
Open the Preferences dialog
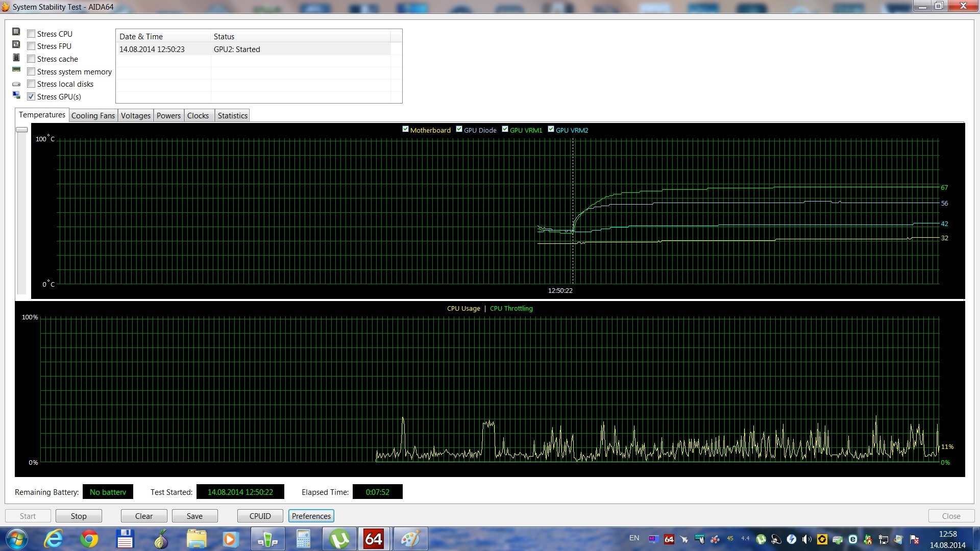311,516
